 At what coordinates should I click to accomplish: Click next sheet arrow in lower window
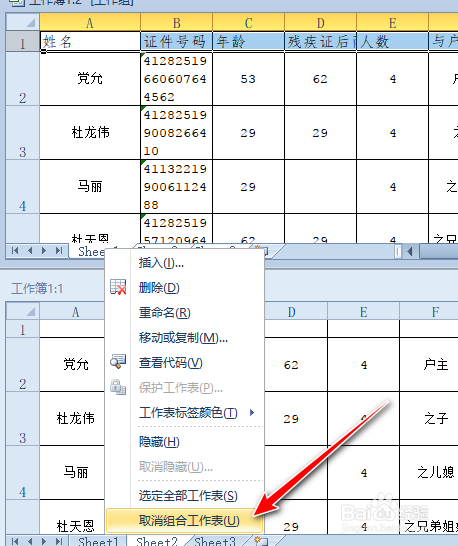click(44, 541)
